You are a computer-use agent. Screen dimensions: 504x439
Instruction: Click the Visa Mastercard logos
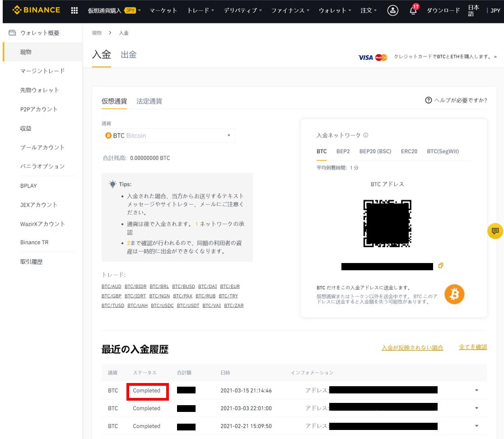373,57
